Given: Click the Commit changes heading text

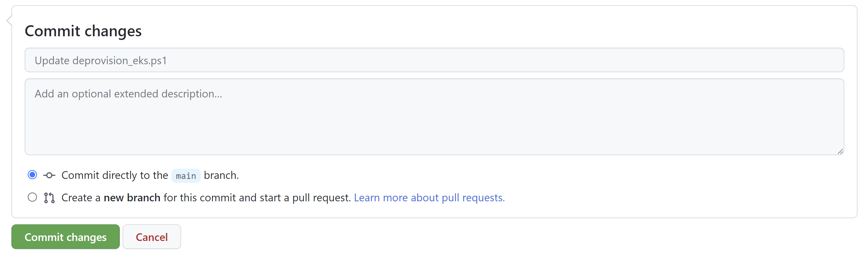Looking at the screenshot, I should tap(83, 31).
